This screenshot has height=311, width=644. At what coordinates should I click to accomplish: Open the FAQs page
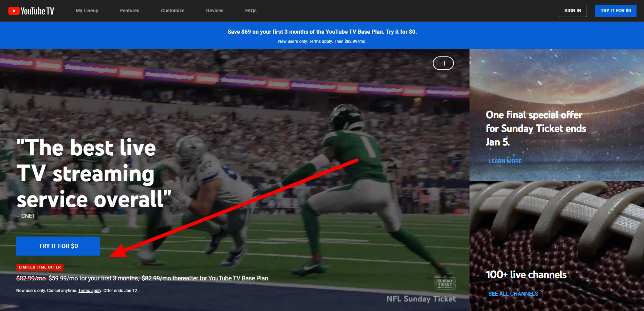251,11
